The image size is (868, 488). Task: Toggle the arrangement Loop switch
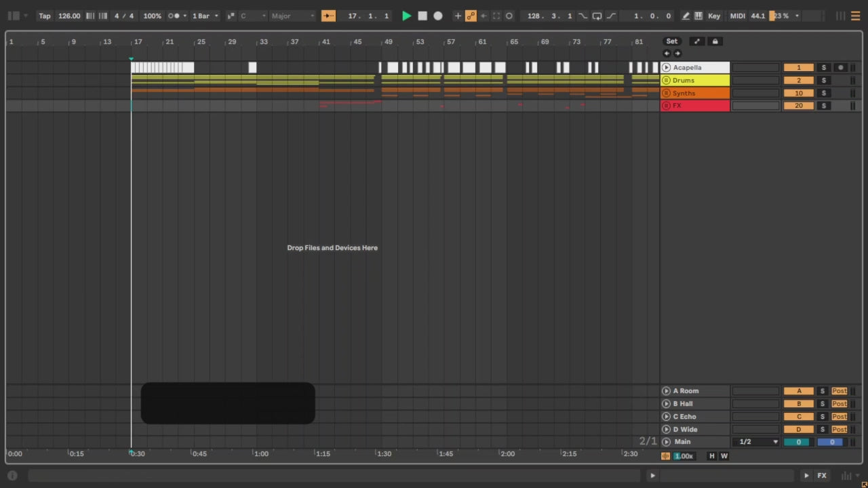tap(597, 16)
